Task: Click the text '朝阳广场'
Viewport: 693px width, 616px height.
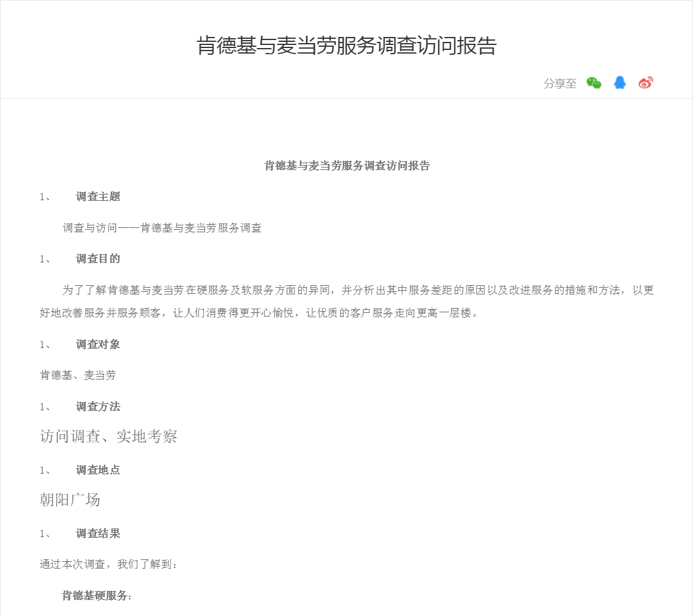Action: coord(70,500)
